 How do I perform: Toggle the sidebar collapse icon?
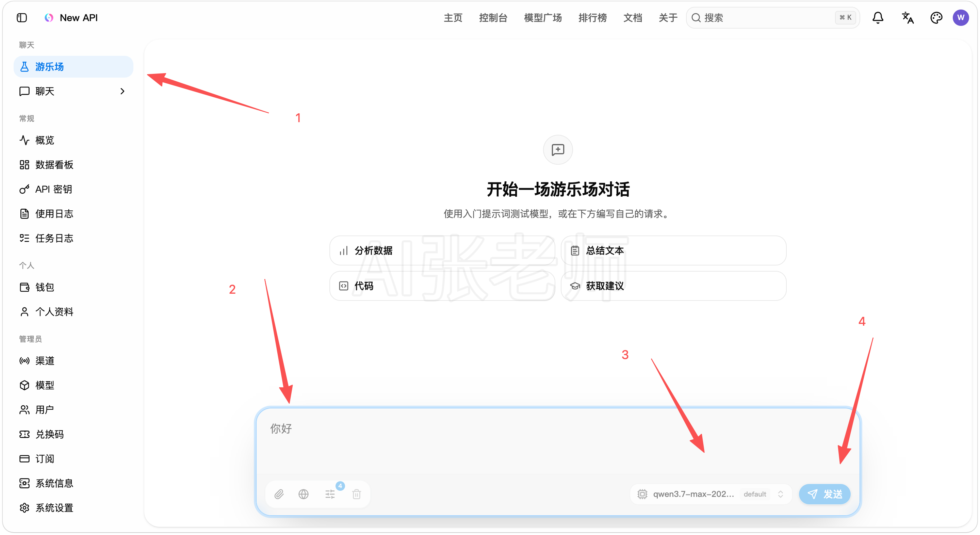click(22, 18)
